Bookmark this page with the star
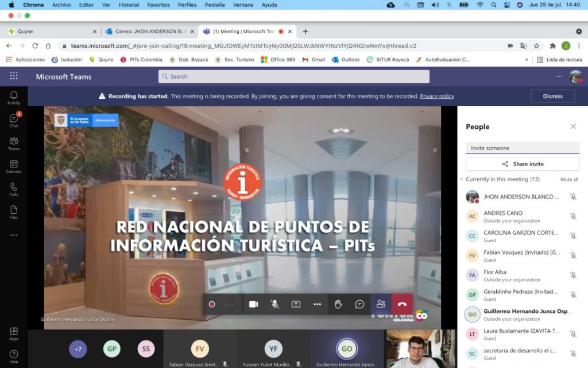588x368 pixels. (x=537, y=46)
